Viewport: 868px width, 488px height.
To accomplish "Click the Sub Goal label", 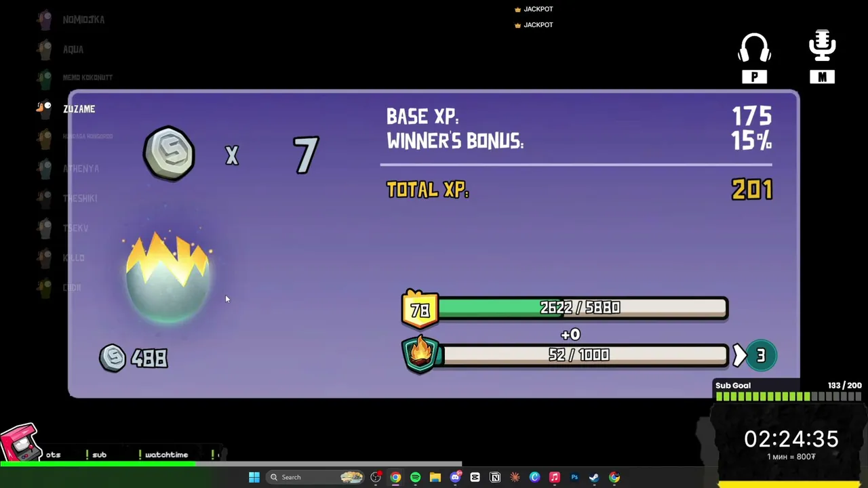I will coord(733,386).
